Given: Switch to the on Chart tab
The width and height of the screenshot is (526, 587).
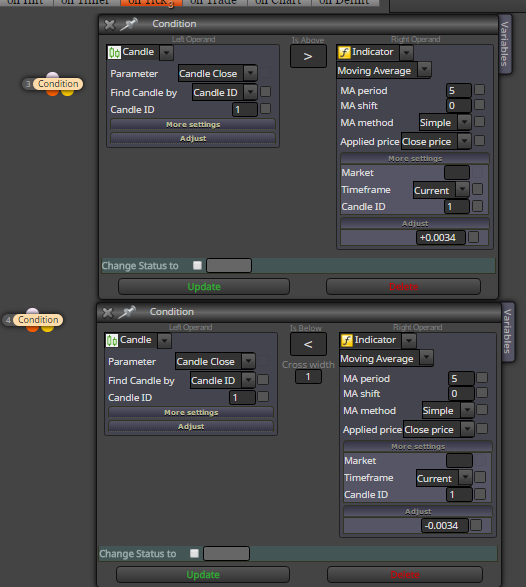Looking at the screenshot, I should [x=279, y=2].
